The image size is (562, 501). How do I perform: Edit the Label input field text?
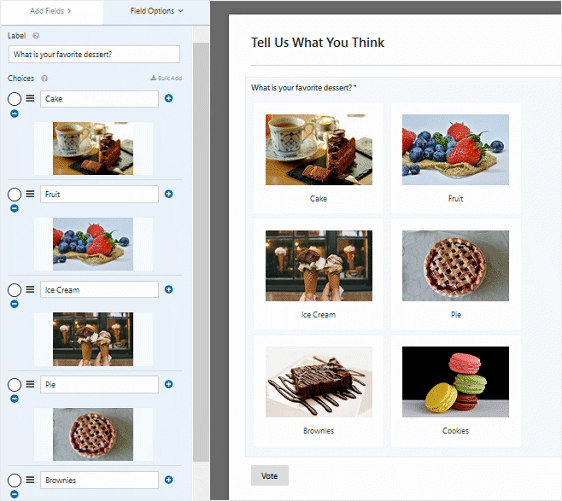[94, 54]
